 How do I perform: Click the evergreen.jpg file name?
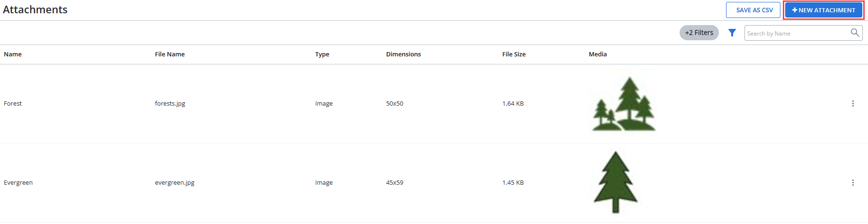175,183
